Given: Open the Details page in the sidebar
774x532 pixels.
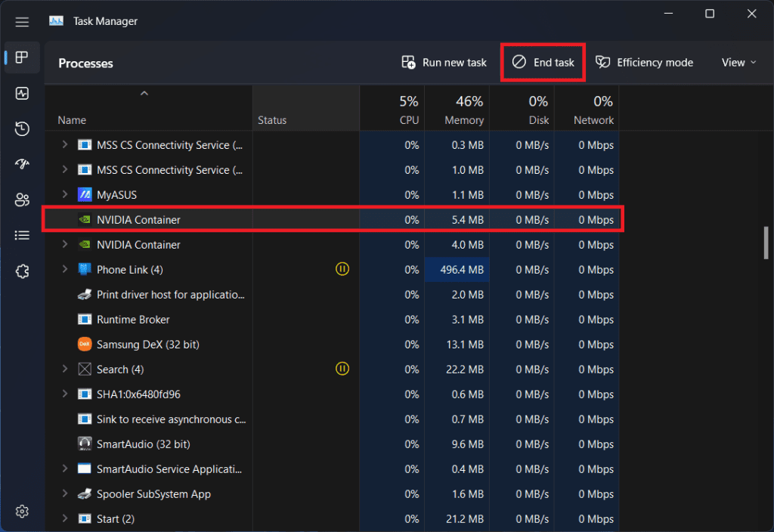Looking at the screenshot, I should (22, 235).
